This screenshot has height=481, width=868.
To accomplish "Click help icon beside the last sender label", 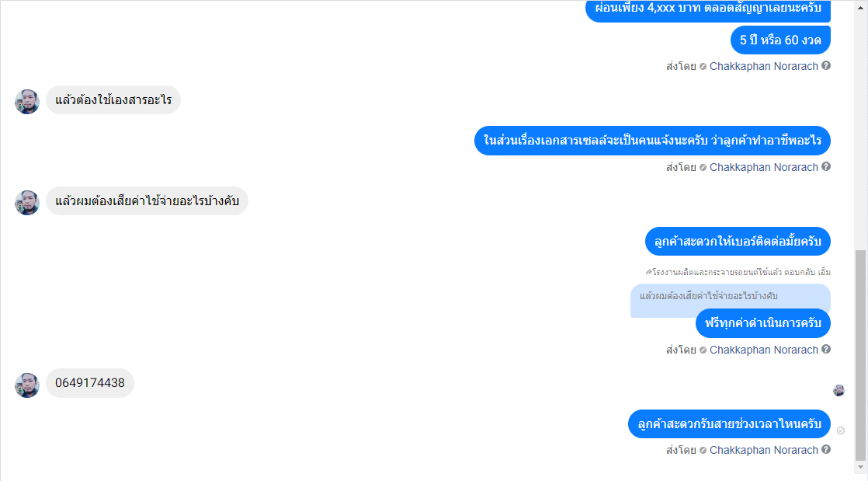I will click(826, 449).
